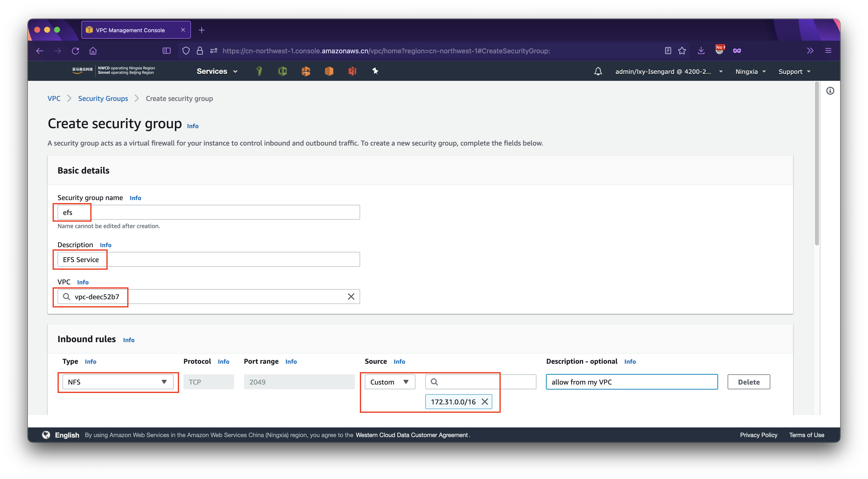
Task: Open Info link for Description - optional
Action: (630, 361)
